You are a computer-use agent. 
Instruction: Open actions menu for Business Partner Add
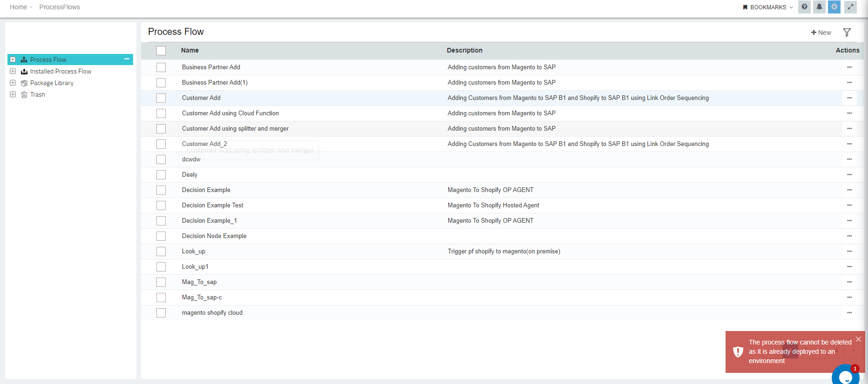click(849, 67)
